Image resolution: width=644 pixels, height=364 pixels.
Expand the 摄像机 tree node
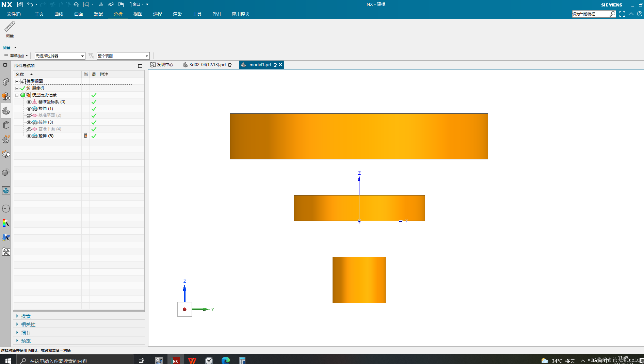(17, 88)
